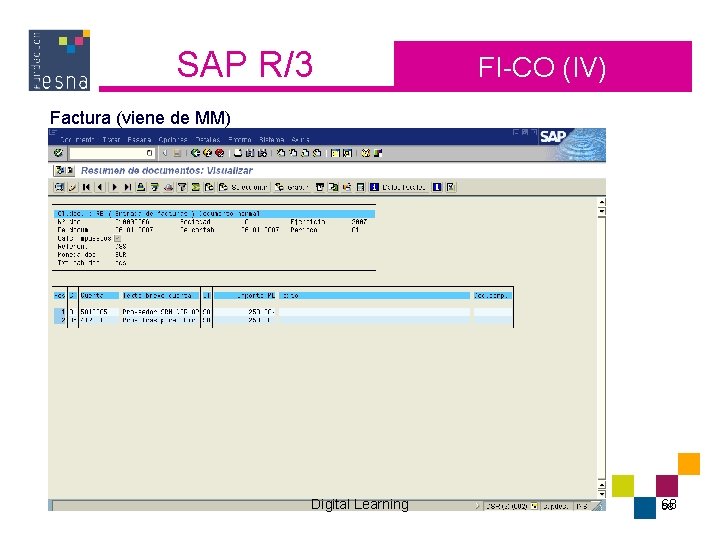Image resolution: width=720 pixels, height=540 pixels.
Task: Open the Detalles menu
Action: click(x=207, y=139)
